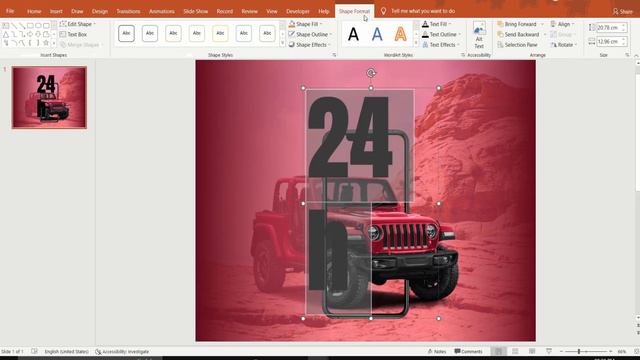Select the triangle shape in the shapes gallery

point(6,34)
